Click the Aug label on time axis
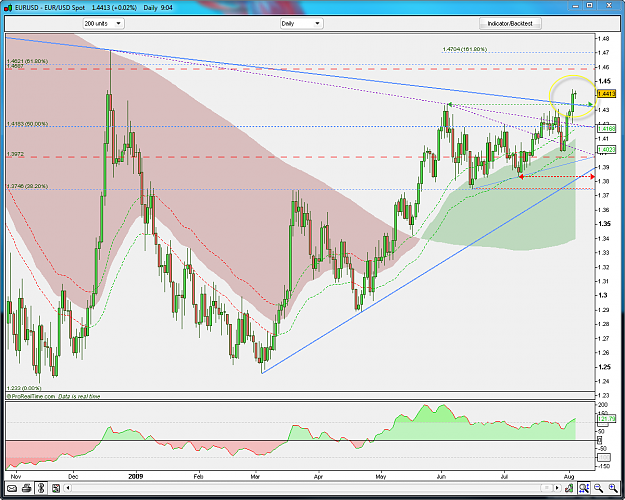 pos(569,476)
